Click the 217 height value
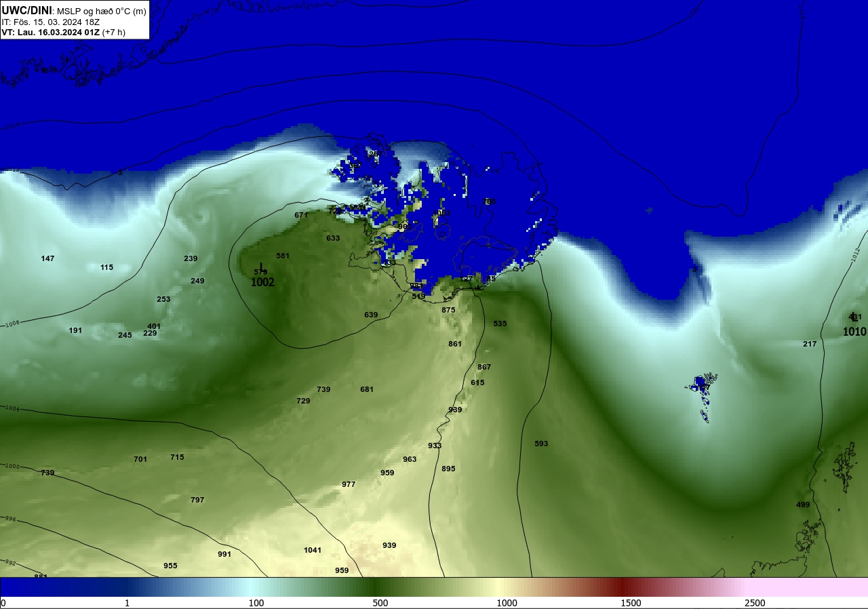This screenshot has width=868, height=609. click(x=810, y=344)
